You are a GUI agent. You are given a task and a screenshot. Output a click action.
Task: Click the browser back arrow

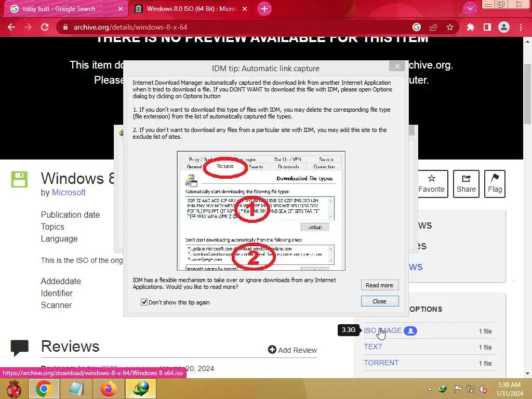coord(11,27)
